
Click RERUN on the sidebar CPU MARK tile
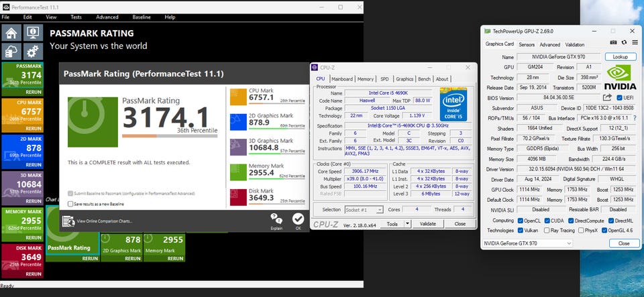(x=34, y=129)
